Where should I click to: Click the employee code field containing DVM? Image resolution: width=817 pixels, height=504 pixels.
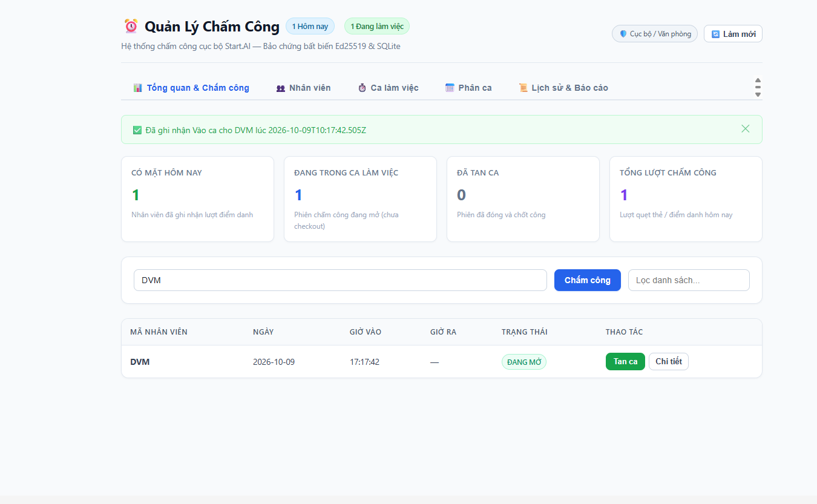[340, 280]
